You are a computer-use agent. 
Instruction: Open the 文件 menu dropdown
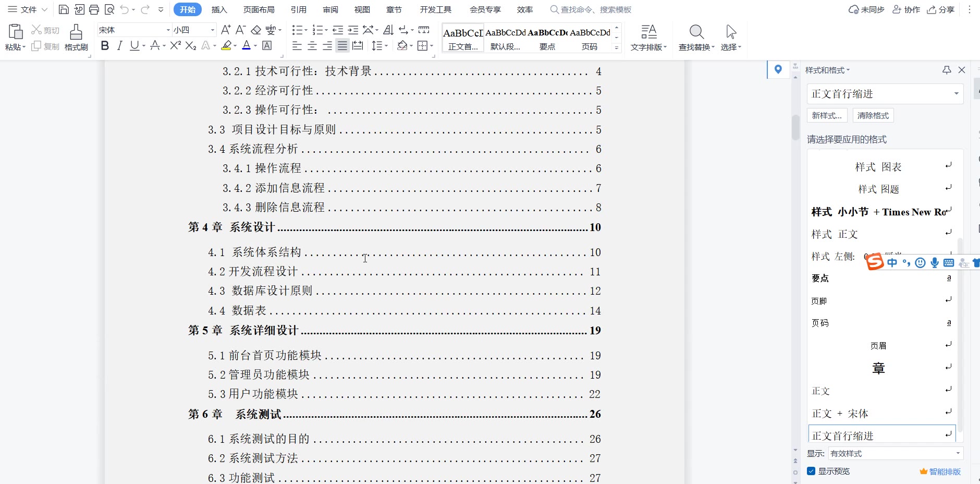pos(28,9)
